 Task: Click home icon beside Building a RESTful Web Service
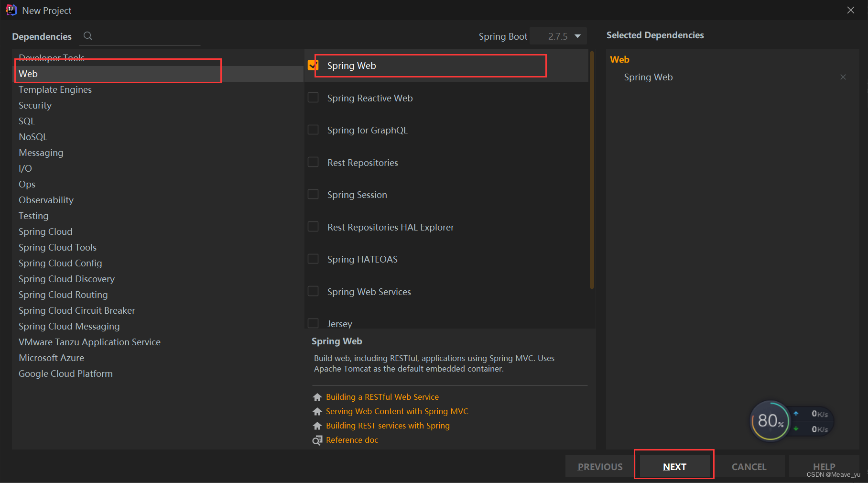317,397
